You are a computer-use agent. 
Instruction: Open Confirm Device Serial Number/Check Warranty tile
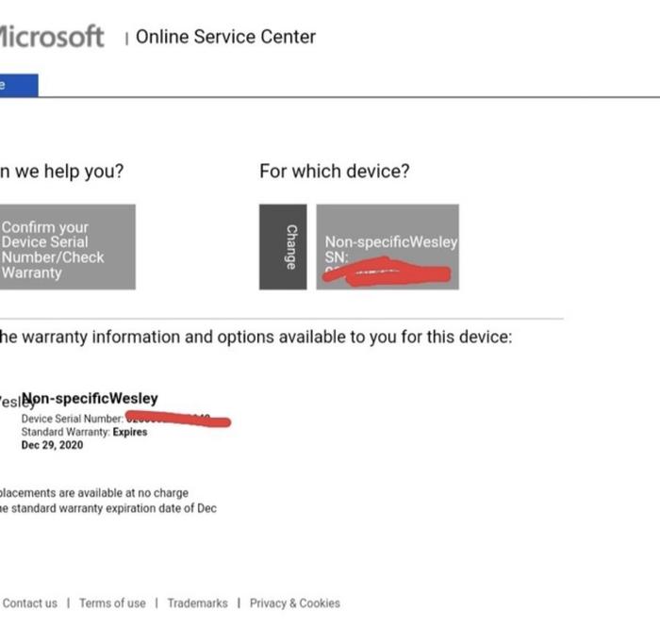(66, 248)
